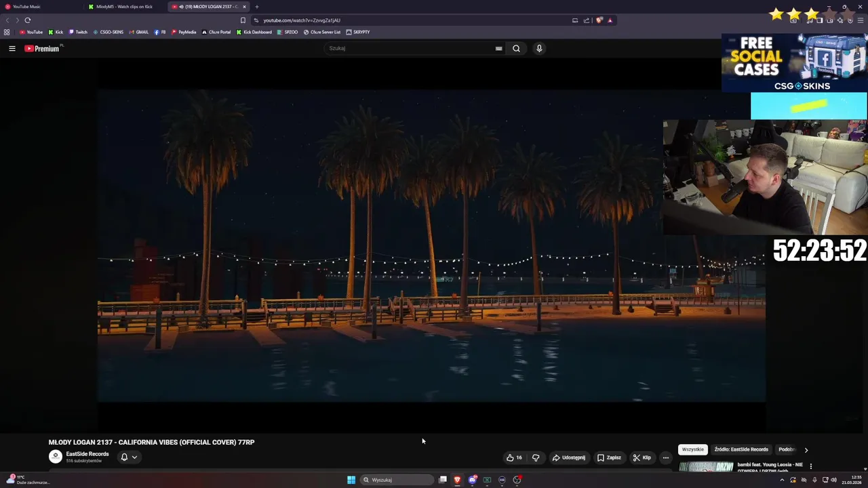Close the MŁODY LOGAN 2137 browser tab
Image resolution: width=868 pixels, height=488 pixels.
[x=244, y=7]
